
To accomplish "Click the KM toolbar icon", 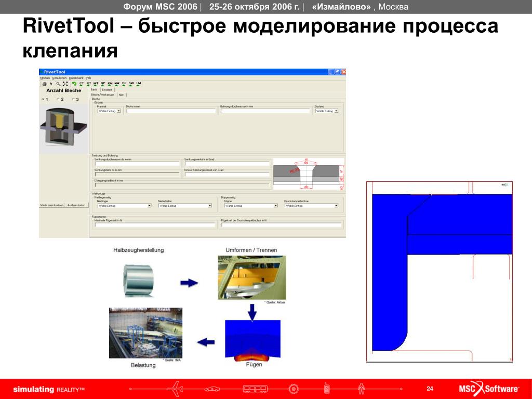I will tap(110, 84).
